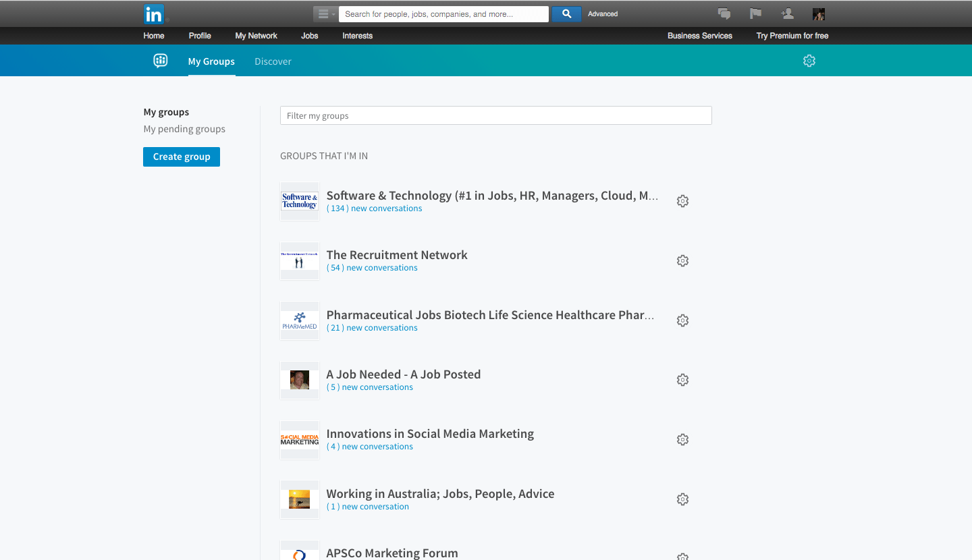The image size is (972, 560).
Task: Open Software & Technology group logo
Action: (300, 201)
